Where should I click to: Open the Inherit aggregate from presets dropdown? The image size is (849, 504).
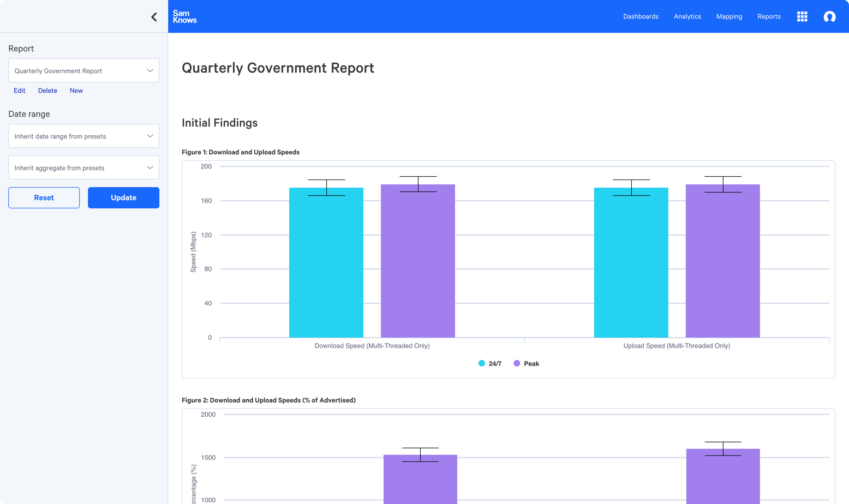[83, 167]
